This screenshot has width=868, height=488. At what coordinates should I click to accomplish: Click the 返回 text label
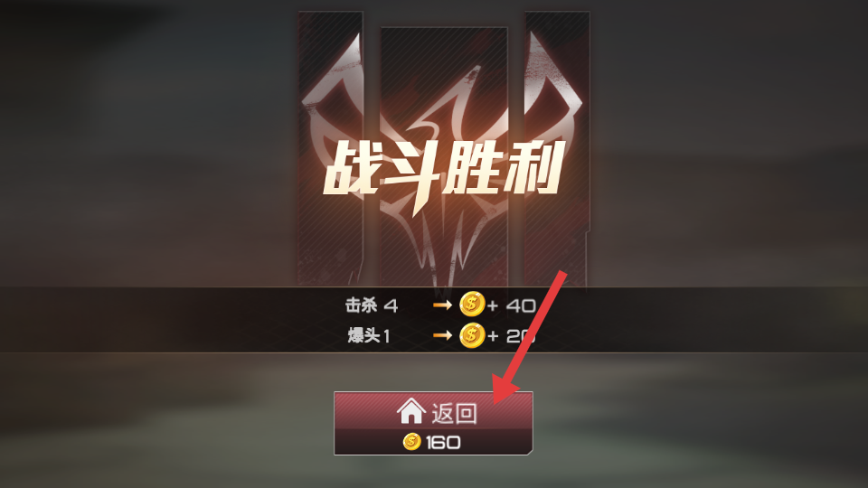point(454,413)
